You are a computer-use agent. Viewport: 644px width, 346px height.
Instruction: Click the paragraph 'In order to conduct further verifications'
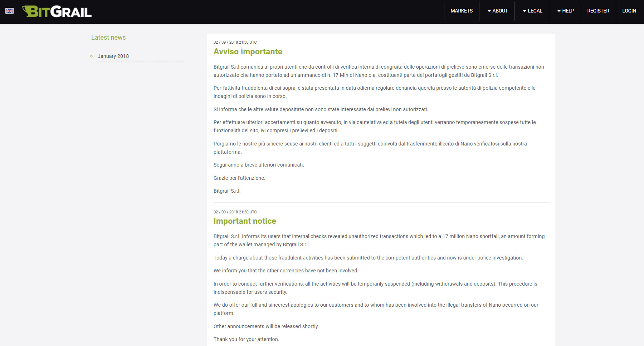coord(375,288)
